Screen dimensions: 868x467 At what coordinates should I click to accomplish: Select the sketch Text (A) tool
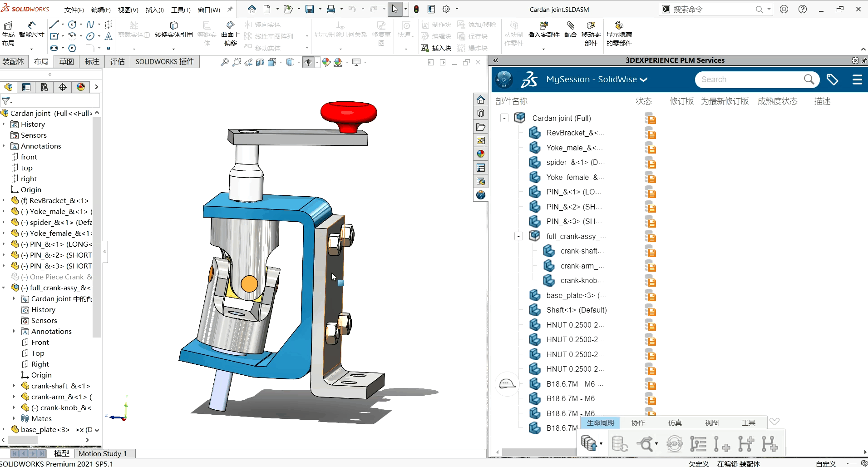(108, 36)
